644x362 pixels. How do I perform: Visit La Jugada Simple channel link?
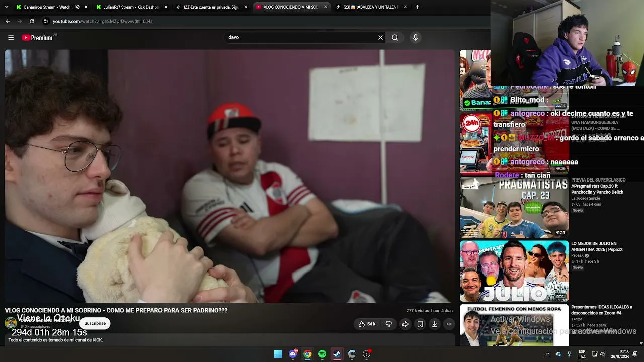pyautogui.click(x=586, y=198)
